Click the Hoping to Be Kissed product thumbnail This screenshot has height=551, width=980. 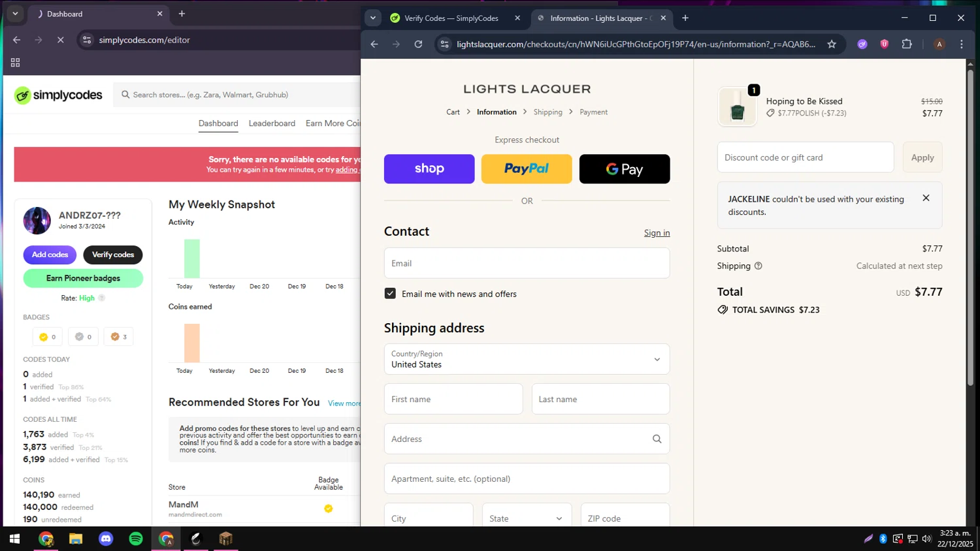point(738,107)
